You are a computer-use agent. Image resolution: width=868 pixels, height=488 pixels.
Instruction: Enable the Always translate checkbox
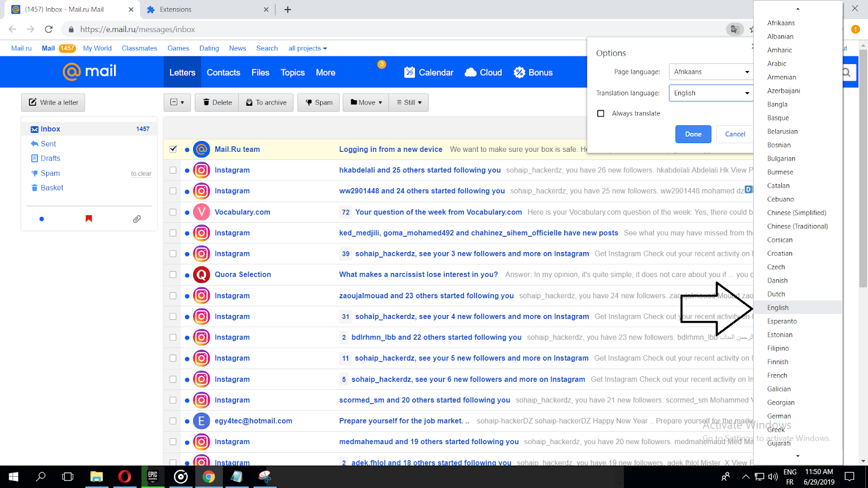(x=601, y=113)
